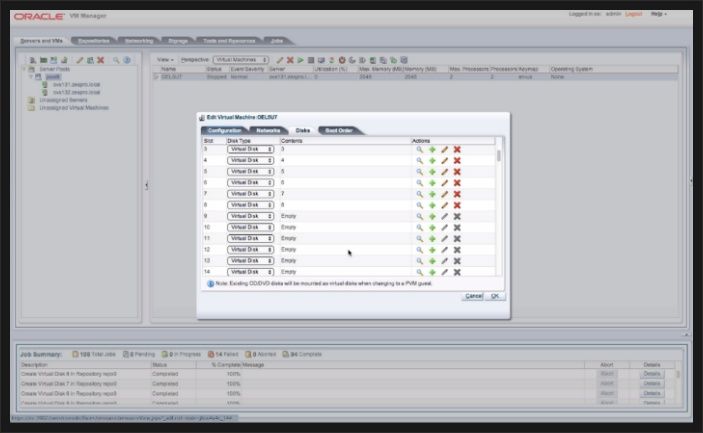The width and height of the screenshot is (703, 433).
Task: Open Disk Type dropdown for slot 14
Action: coord(251,272)
